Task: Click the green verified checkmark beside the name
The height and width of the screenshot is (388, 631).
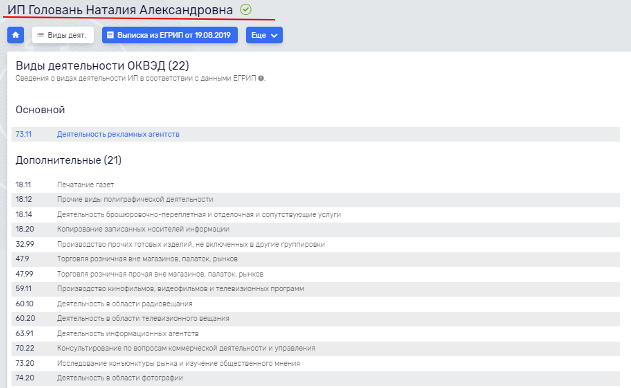Action: [x=245, y=9]
